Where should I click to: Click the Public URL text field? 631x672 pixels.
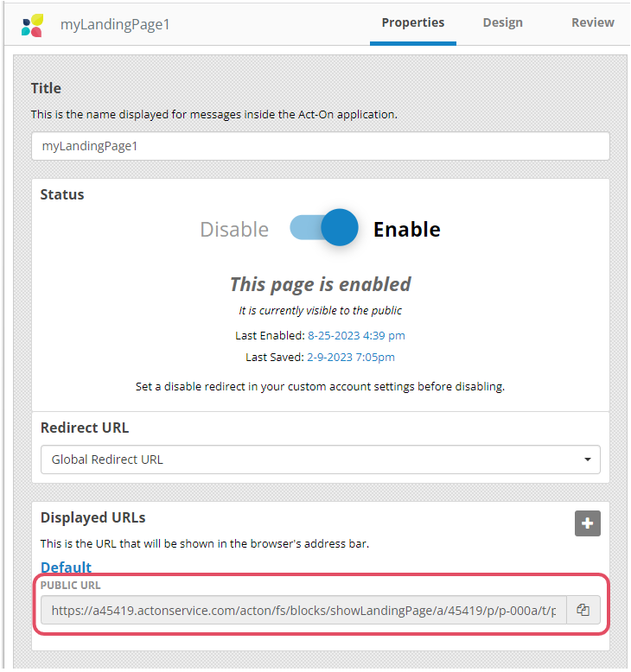point(303,610)
